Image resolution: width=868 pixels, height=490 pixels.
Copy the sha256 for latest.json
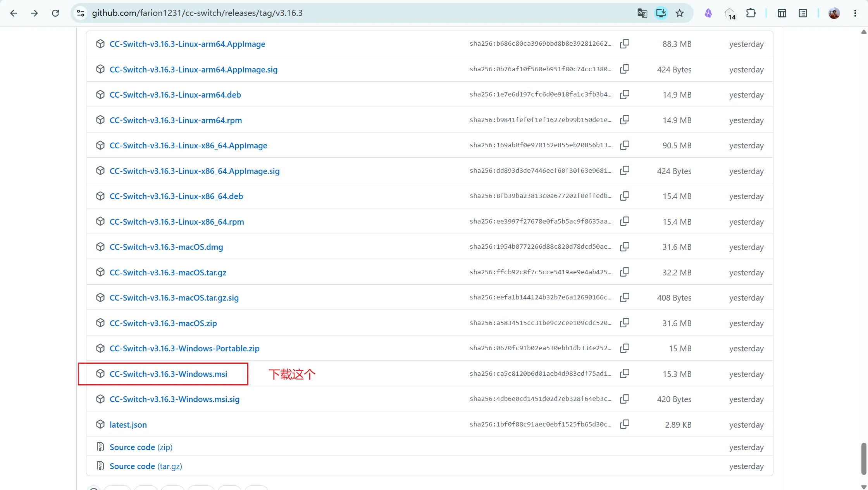click(625, 425)
